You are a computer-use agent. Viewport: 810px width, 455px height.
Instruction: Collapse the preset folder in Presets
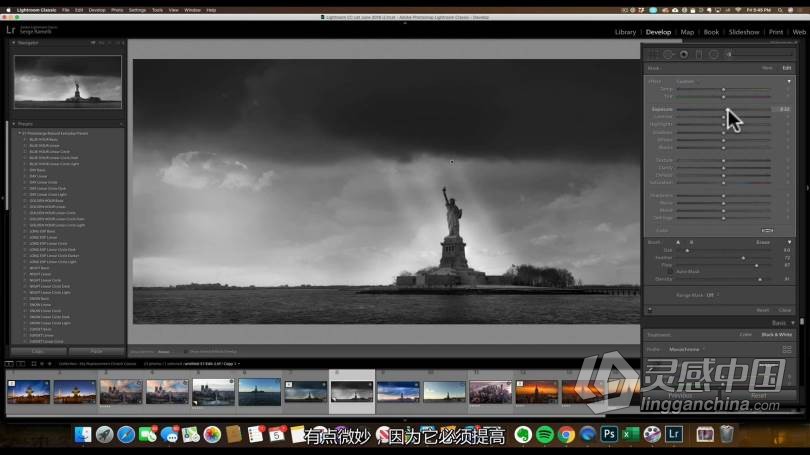pos(20,133)
